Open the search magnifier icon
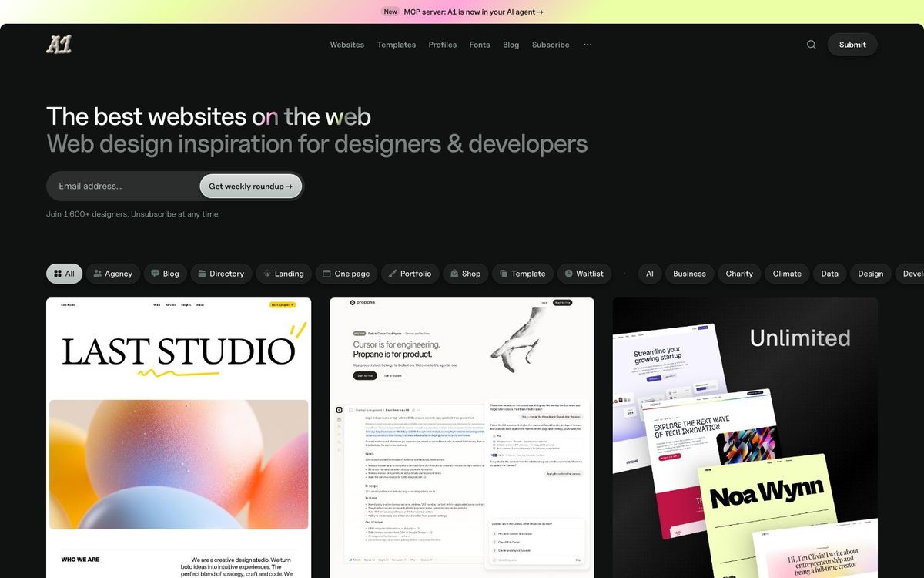Viewport: 924px width, 578px height. click(x=811, y=45)
